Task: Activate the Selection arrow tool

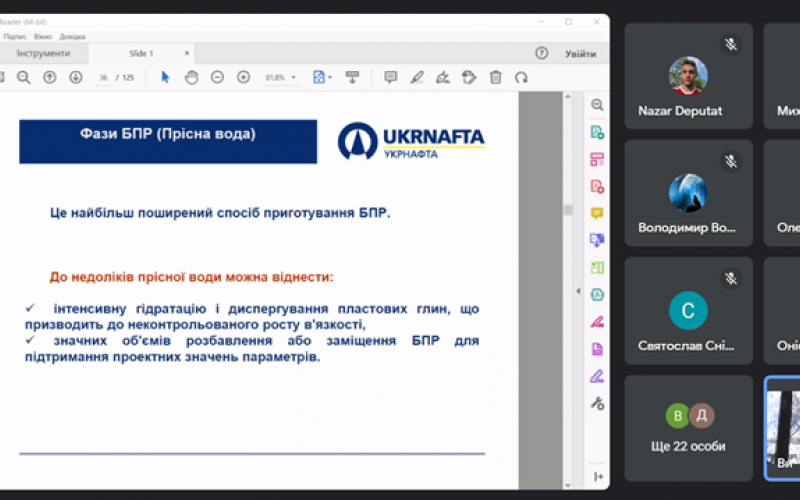Action: point(165,78)
